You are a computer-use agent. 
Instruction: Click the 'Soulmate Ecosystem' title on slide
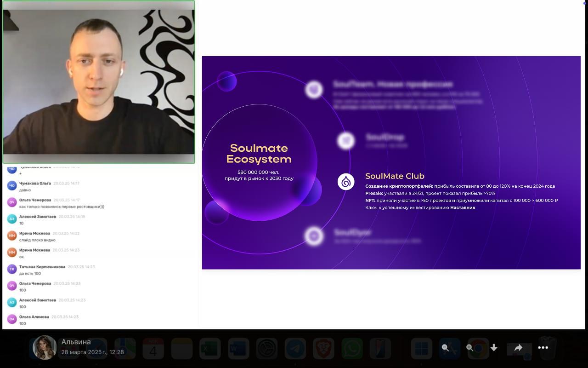[x=259, y=154]
